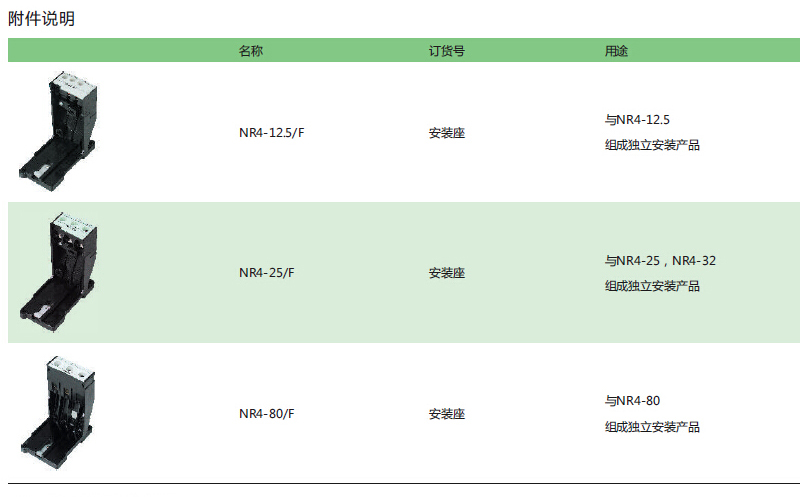Screen dimensions: 800x497
Task: Click 组成独立安装产品 in the green middle row
Action: point(652,286)
